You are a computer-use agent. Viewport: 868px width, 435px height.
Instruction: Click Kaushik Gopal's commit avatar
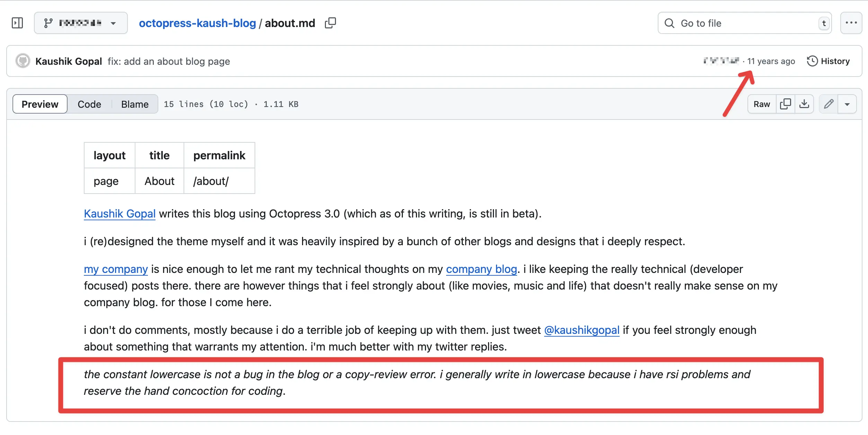pyautogui.click(x=23, y=61)
